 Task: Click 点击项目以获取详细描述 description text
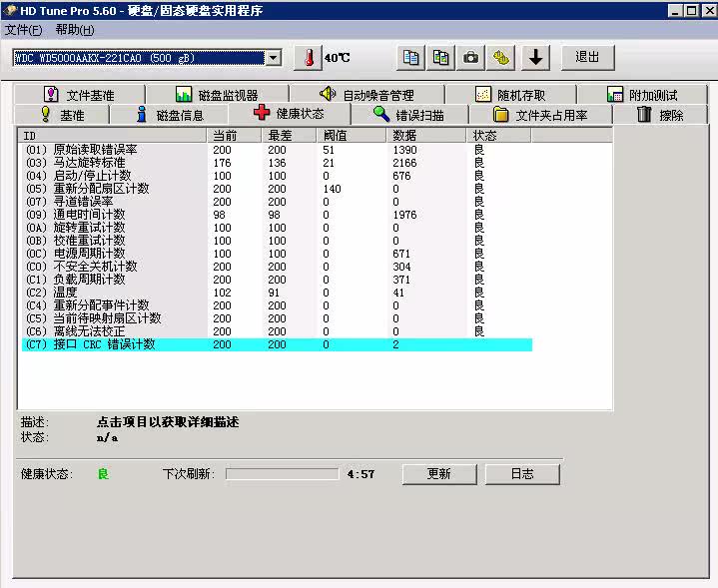click(168, 421)
